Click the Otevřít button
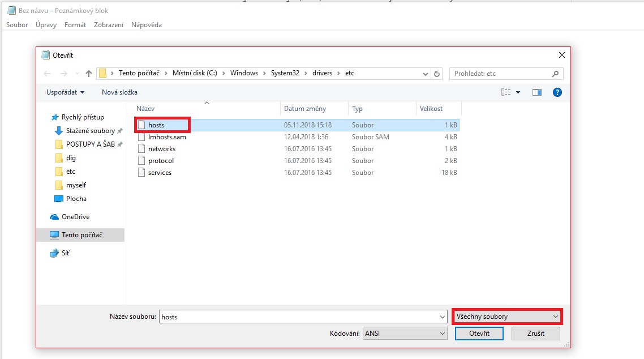This screenshot has width=644, height=359. [x=479, y=334]
